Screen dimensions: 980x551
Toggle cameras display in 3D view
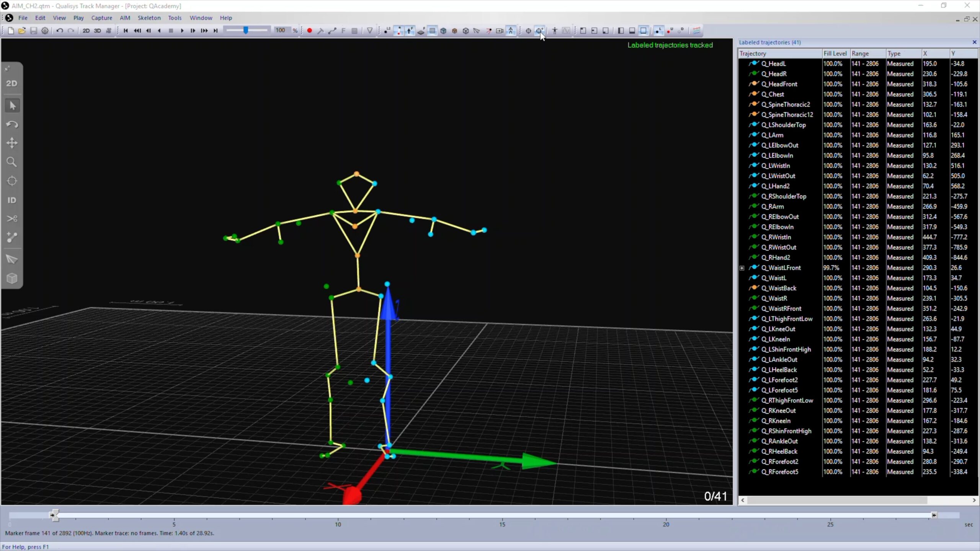(500, 31)
